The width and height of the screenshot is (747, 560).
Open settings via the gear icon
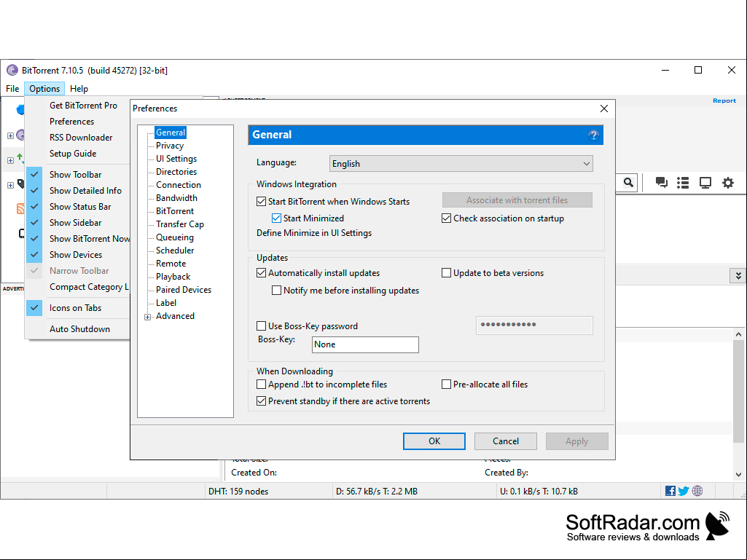(x=728, y=182)
